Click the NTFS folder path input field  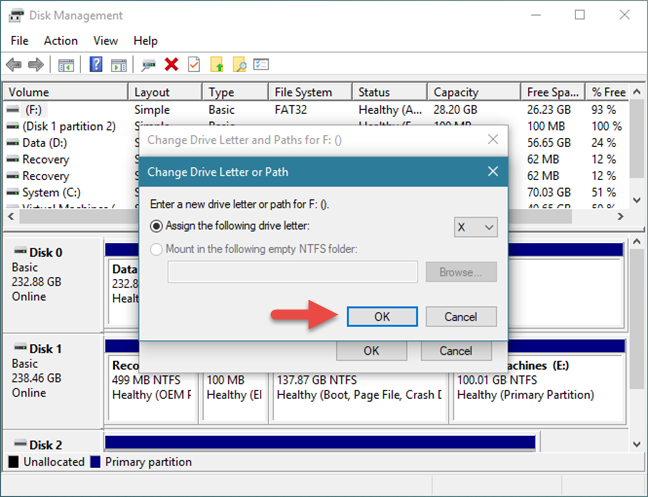293,272
